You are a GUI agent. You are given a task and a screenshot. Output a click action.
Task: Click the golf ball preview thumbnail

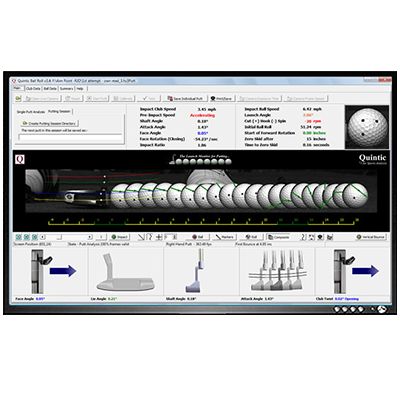367,127
